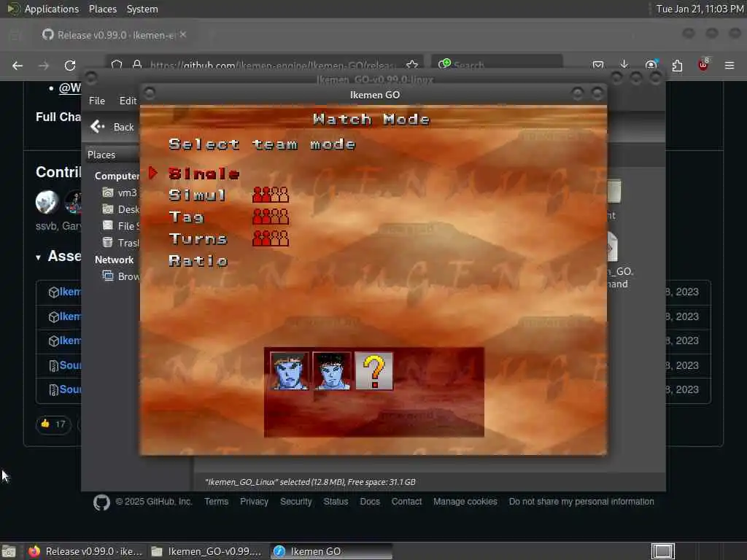Viewport: 747px width, 560px height.
Task: Open GitHub Privacy footer link
Action: click(x=254, y=502)
